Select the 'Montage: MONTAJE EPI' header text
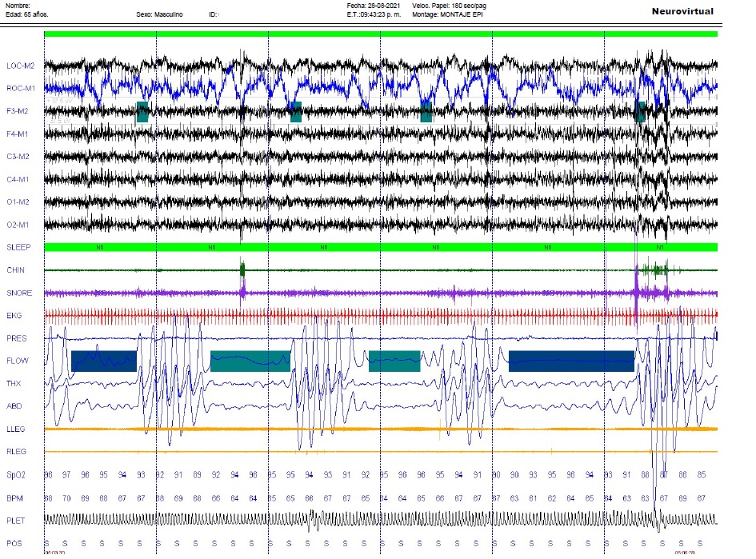 coord(447,14)
